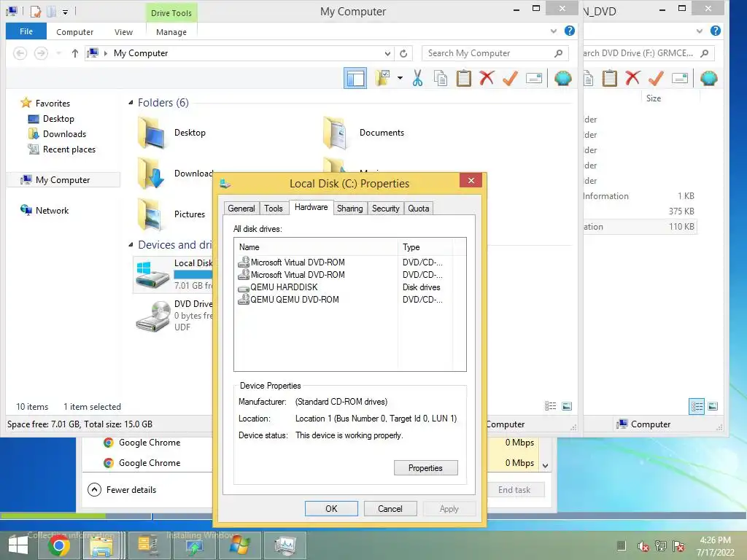Click the Size column header in DVD window

[x=653, y=98]
